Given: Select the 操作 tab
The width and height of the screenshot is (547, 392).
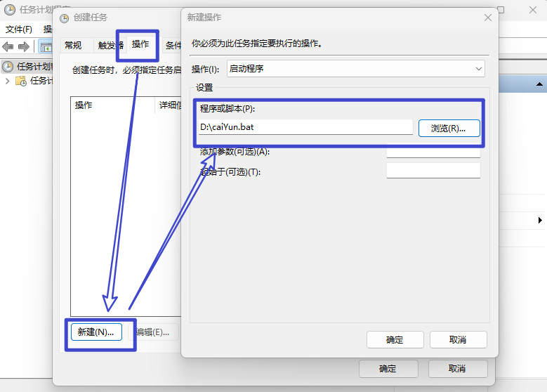Looking at the screenshot, I should (x=140, y=44).
